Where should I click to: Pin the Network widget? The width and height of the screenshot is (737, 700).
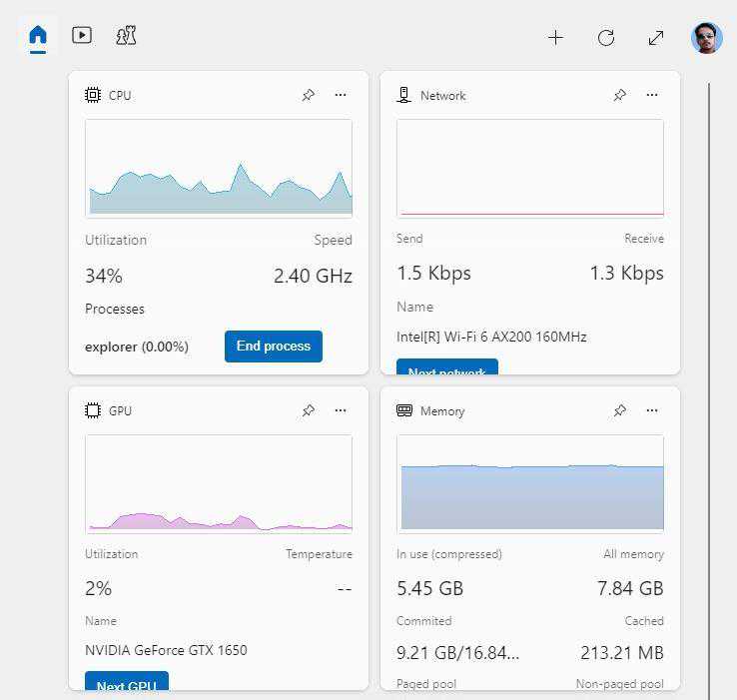pos(620,95)
